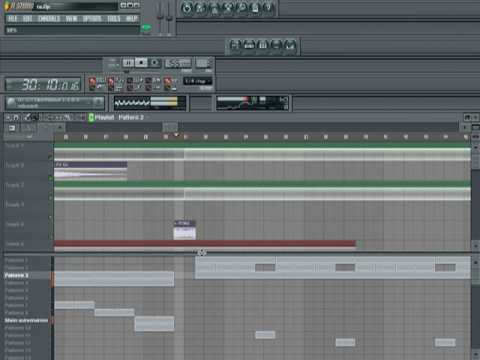Select Pattern 3 in the pattern list
This screenshot has width=480, height=360.
point(16,275)
